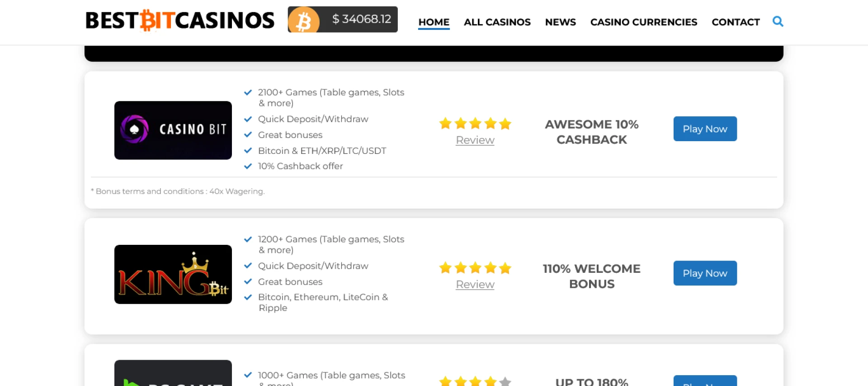
Task: Click the orange Bitcoin logo icon
Action: (303, 20)
